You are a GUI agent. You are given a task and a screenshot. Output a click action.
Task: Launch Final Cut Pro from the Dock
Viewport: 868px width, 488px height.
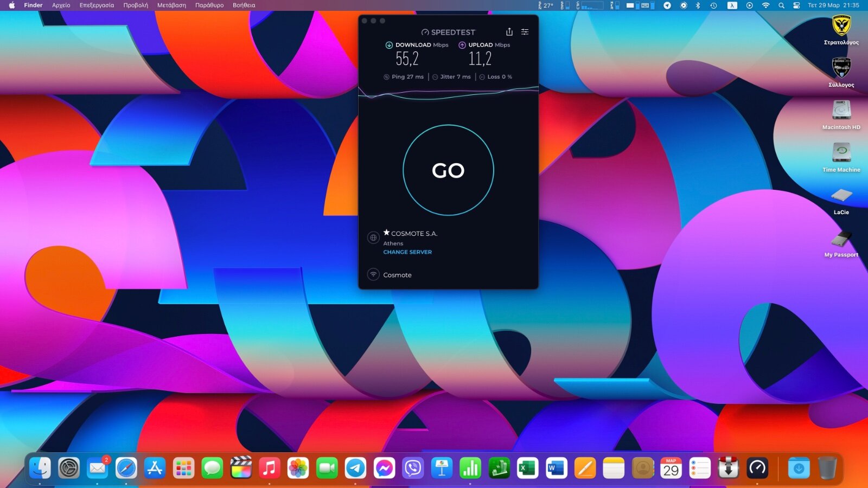click(241, 467)
